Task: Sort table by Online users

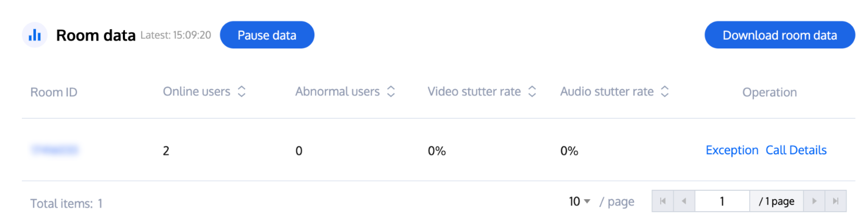Action: [x=242, y=92]
